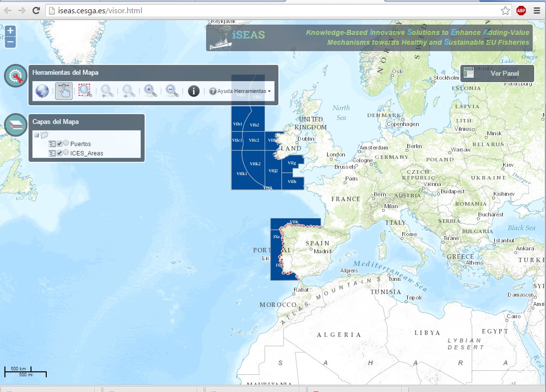This screenshot has height=392, width=546.
Task: Reload the page
Action: pos(36,11)
